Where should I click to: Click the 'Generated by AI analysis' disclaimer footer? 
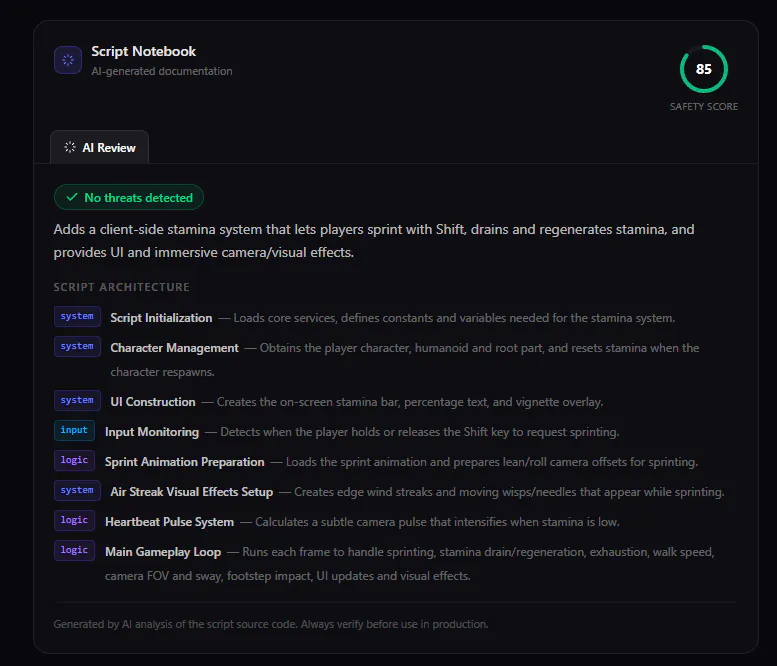[x=271, y=624]
